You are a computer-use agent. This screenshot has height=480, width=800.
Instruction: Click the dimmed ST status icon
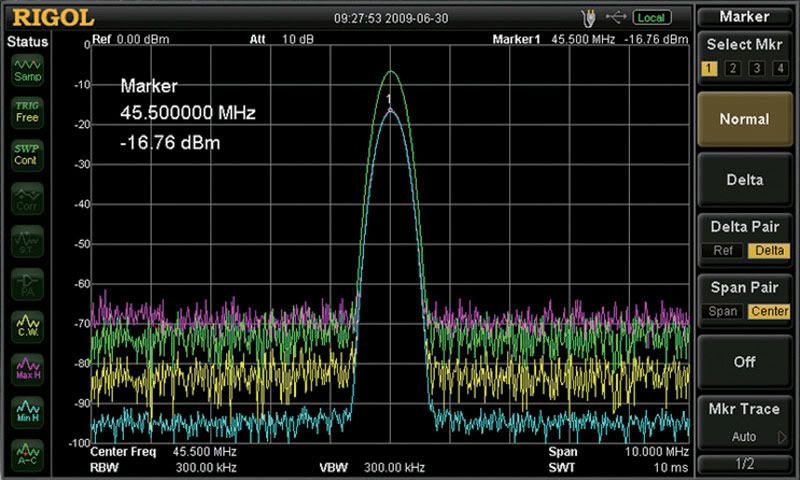coord(28,241)
